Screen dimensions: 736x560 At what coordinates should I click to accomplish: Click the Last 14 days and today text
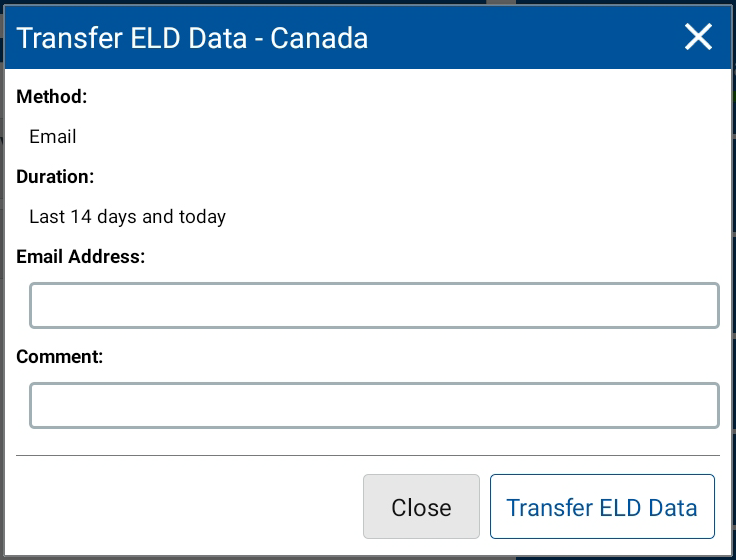point(127,217)
